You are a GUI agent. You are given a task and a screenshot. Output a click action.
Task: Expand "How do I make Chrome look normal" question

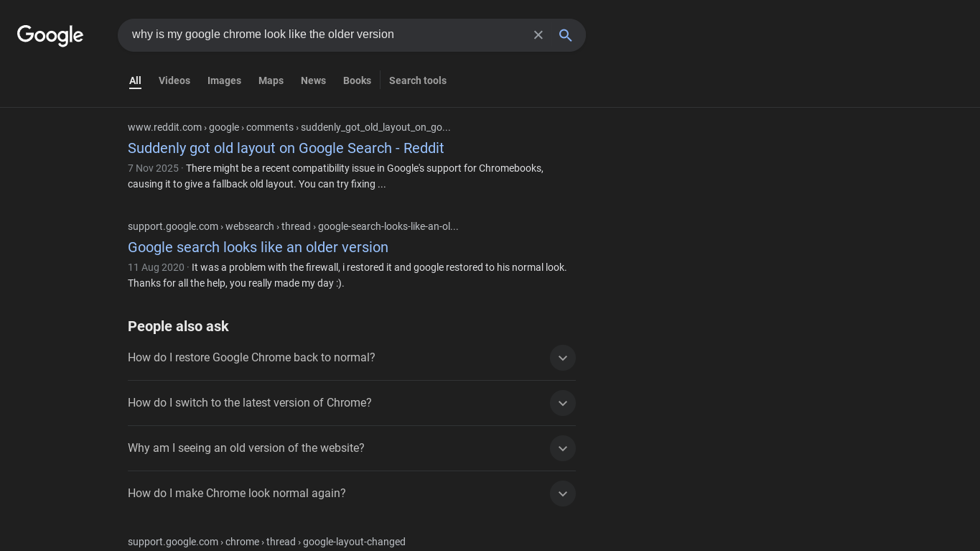[562, 494]
